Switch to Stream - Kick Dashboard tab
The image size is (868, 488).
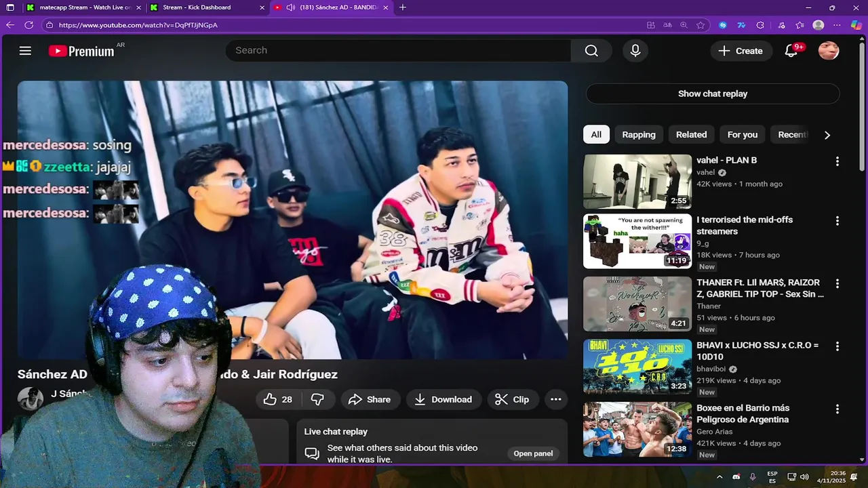pyautogui.click(x=207, y=7)
